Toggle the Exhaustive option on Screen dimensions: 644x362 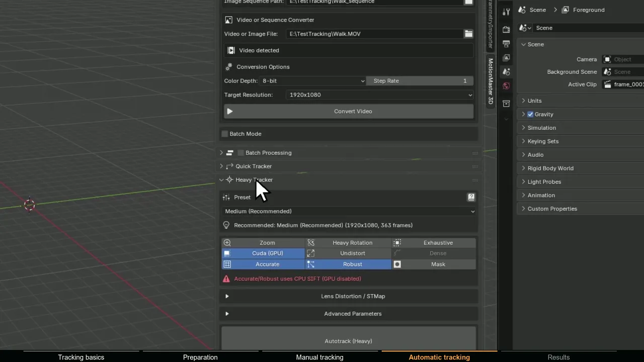pyautogui.click(x=434, y=243)
